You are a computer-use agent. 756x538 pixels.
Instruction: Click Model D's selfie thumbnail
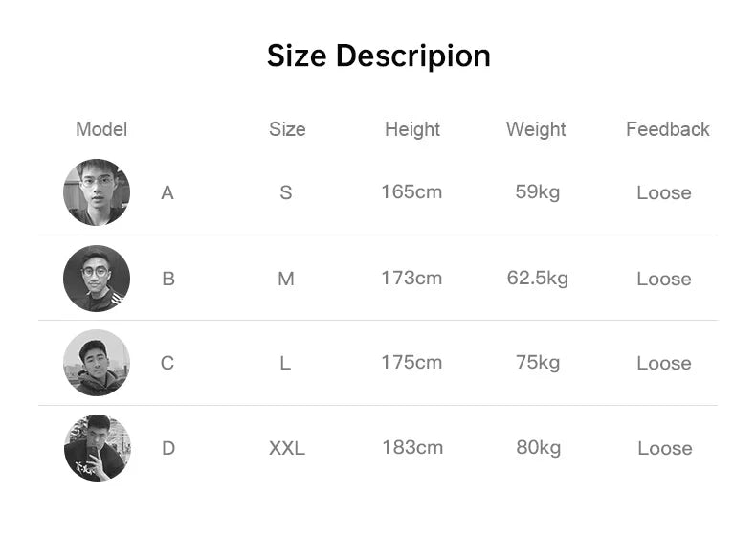click(x=97, y=448)
